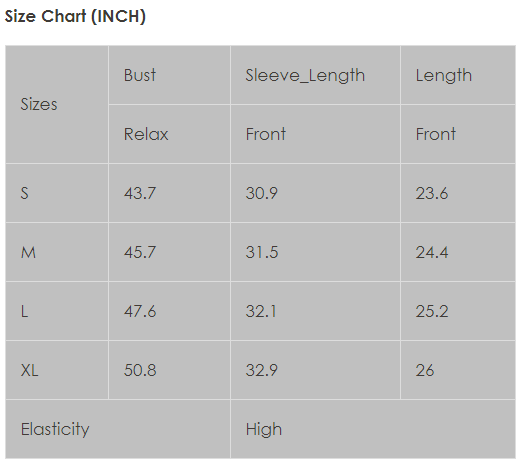This screenshot has width=522, height=469.
Task: Click bust value 43.7
Action: [x=140, y=193]
